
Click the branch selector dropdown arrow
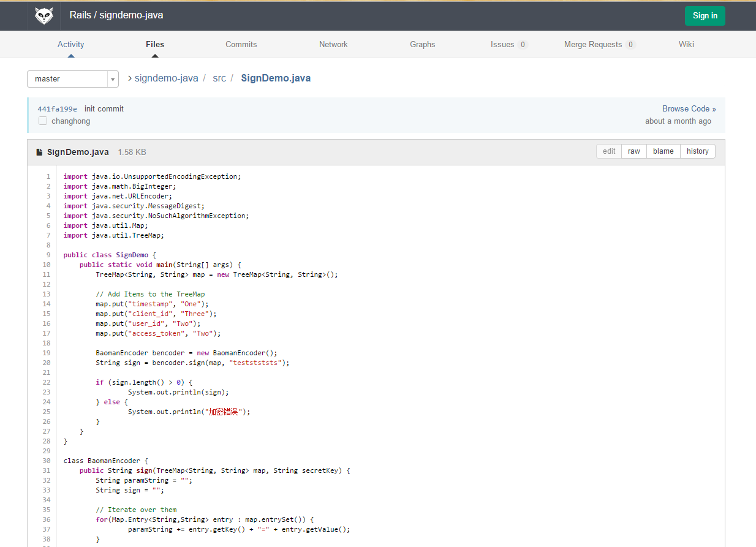[x=113, y=79]
